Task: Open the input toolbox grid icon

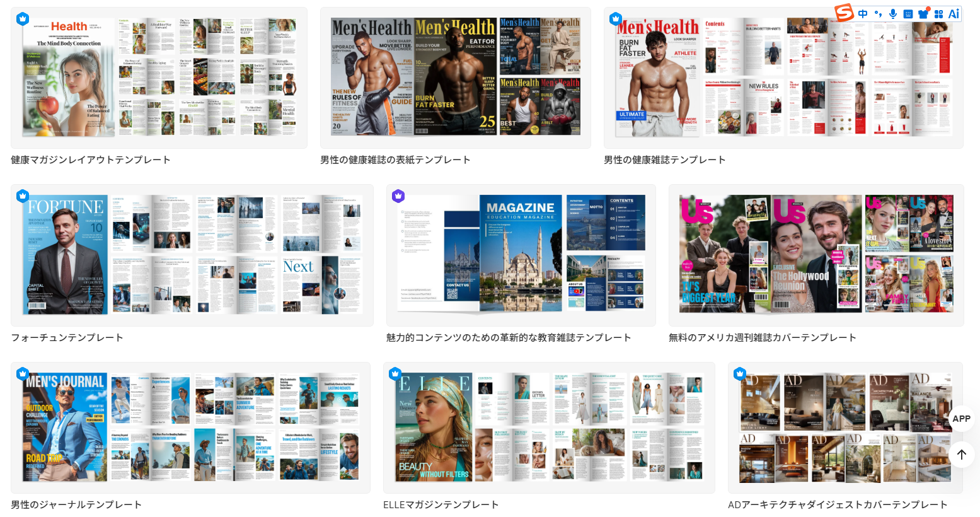Action: click(938, 14)
